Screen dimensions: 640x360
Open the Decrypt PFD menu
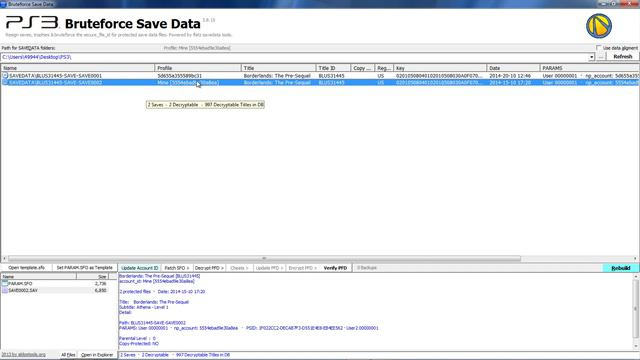click(x=209, y=268)
